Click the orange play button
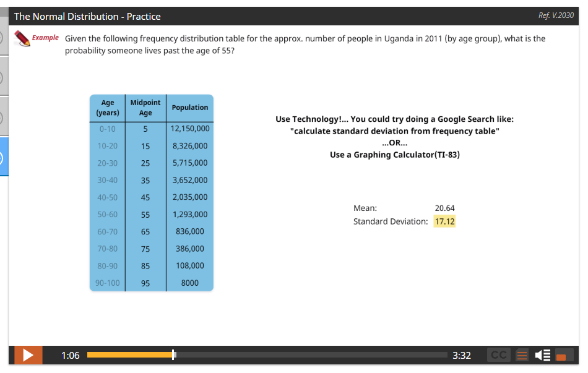588x373 pixels. click(x=27, y=355)
